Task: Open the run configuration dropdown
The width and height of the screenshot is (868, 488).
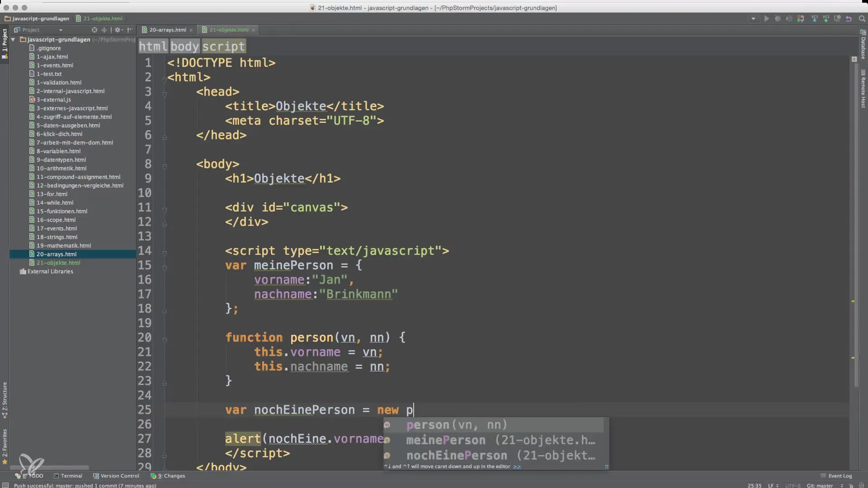Action: [x=753, y=19]
